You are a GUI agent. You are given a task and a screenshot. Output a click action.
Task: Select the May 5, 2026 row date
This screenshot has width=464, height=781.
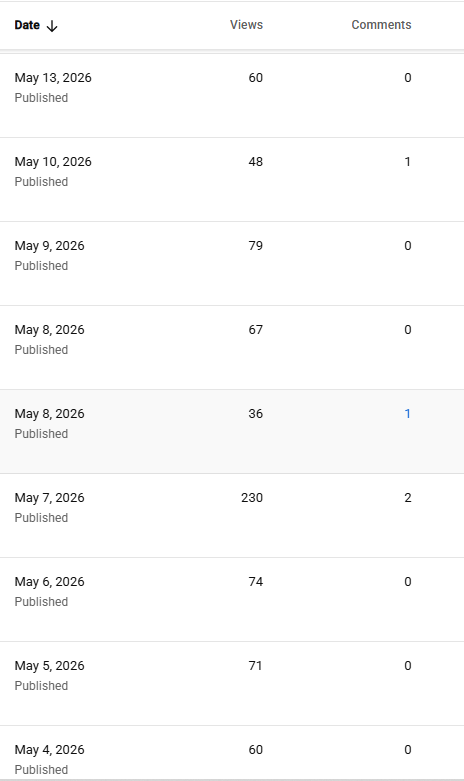49,666
